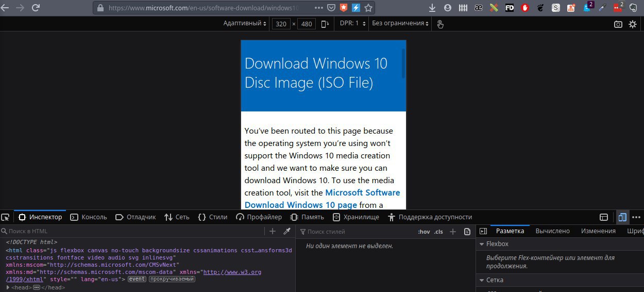Screen dimensions: 644x292
Task: Toggle the split console frame icon
Action: coord(604,217)
